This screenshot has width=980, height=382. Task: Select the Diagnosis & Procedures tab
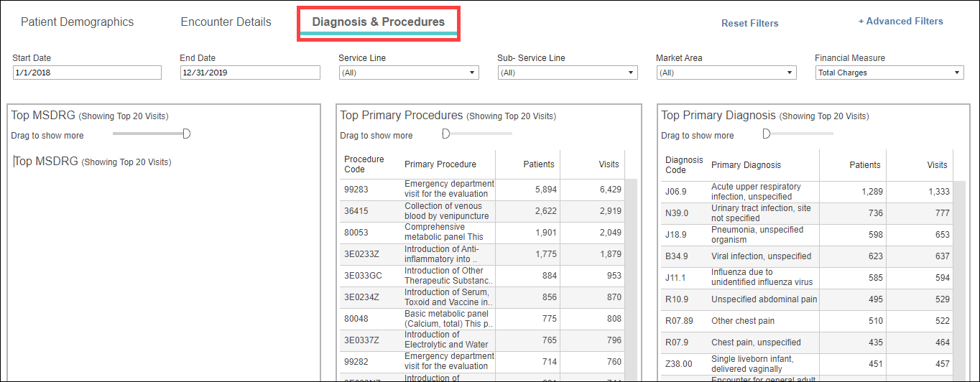pos(378,22)
